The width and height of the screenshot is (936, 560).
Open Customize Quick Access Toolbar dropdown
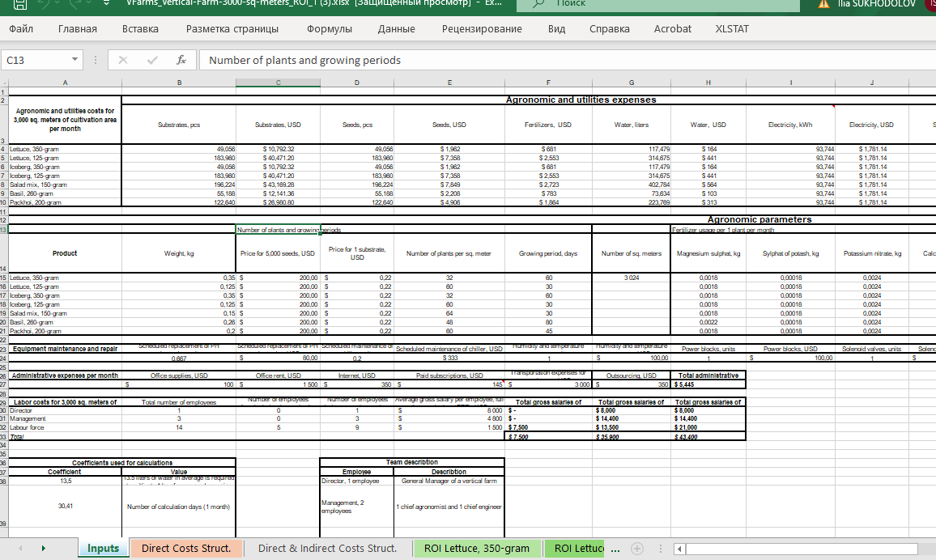[x=104, y=5]
